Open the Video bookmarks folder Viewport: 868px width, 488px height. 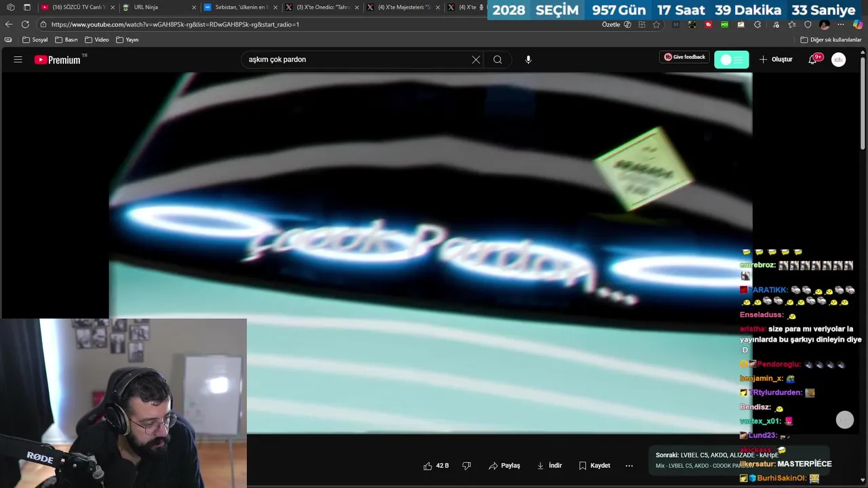(97, 39)
